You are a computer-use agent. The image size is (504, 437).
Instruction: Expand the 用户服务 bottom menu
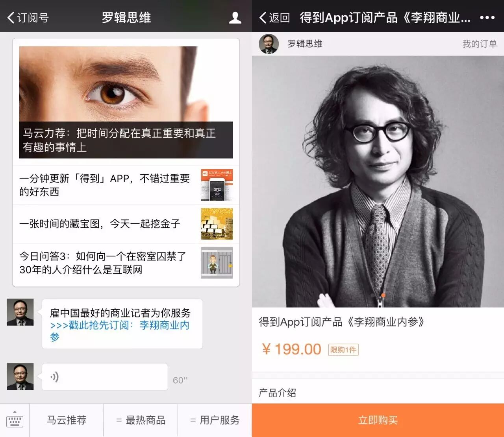click(215, 420)
